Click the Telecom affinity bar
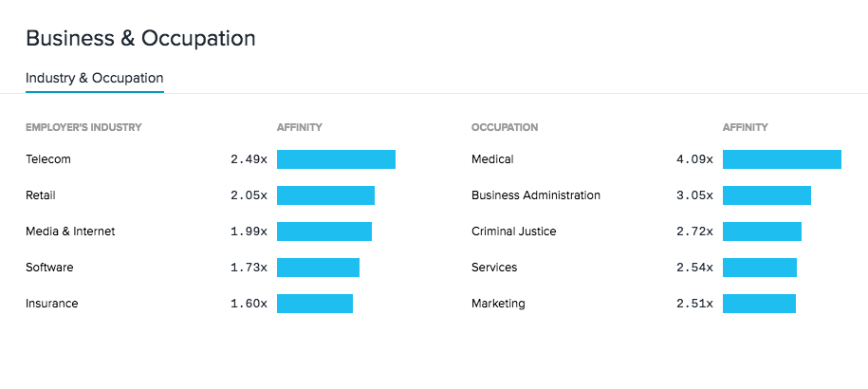The height and width of the screenshot is (389, 868). click(336, 159)
